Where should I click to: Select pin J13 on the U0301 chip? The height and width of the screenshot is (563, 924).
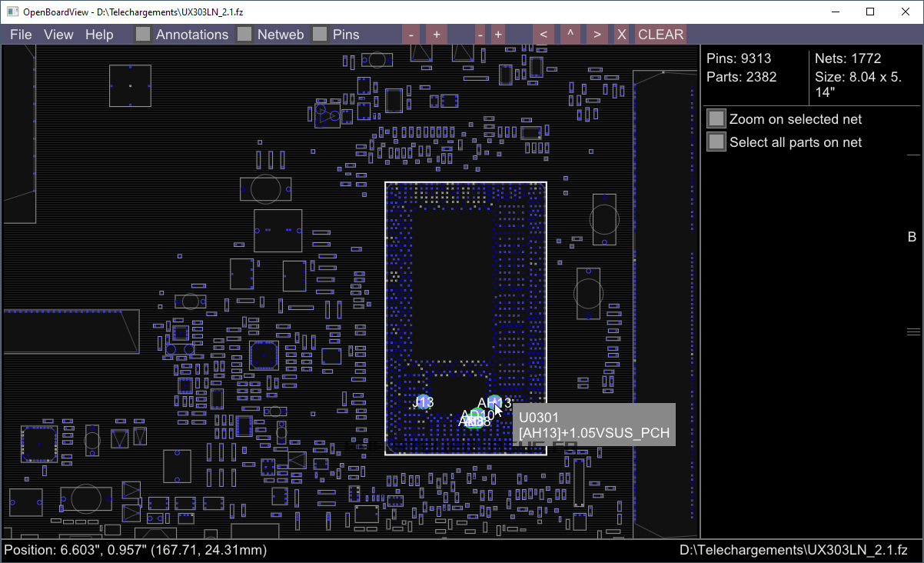[423, 401]
